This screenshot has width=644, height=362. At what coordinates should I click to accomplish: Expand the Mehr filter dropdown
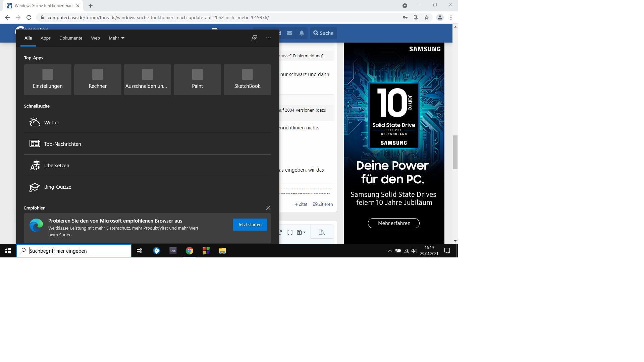click(x=116, y=38)
